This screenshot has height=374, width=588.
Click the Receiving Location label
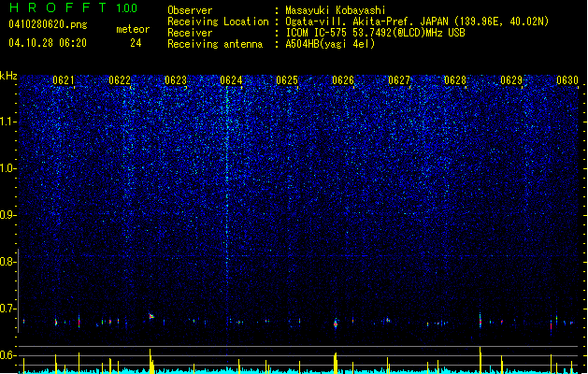(x=218, y=22)
